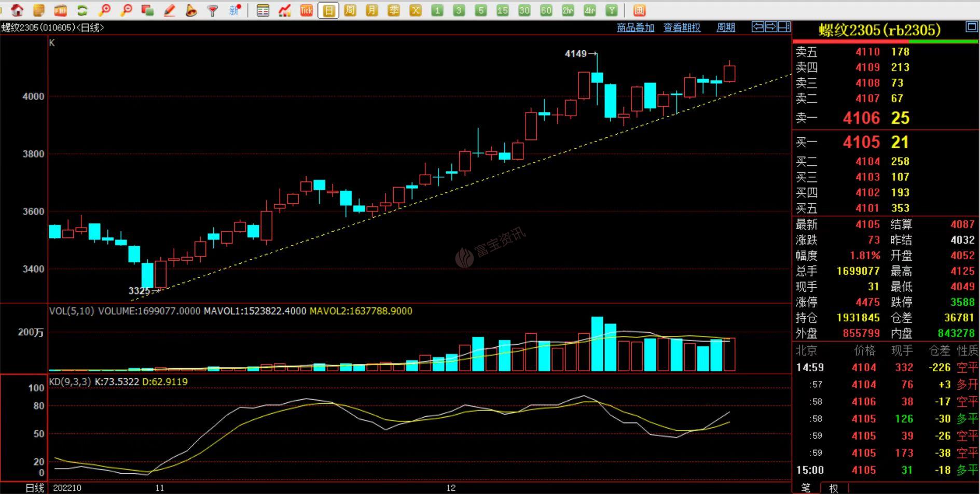This screenshot has height=494, width=980.
Task: Switch to 2hr chart period
Action: tap(568, 10)
